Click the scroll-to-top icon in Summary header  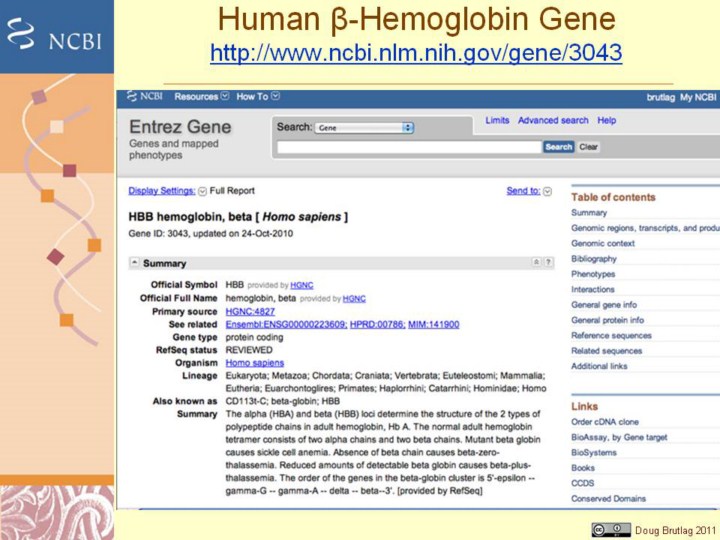point(536,263)
